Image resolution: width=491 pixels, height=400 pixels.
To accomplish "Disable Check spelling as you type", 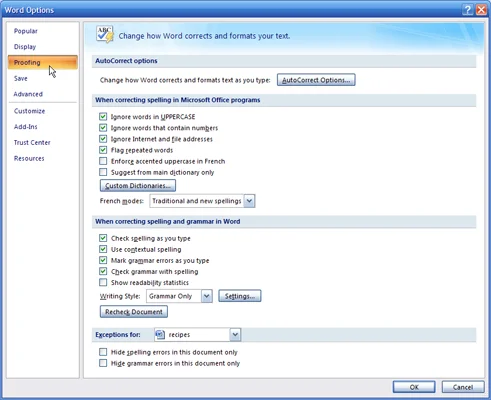I will point(103,238).
